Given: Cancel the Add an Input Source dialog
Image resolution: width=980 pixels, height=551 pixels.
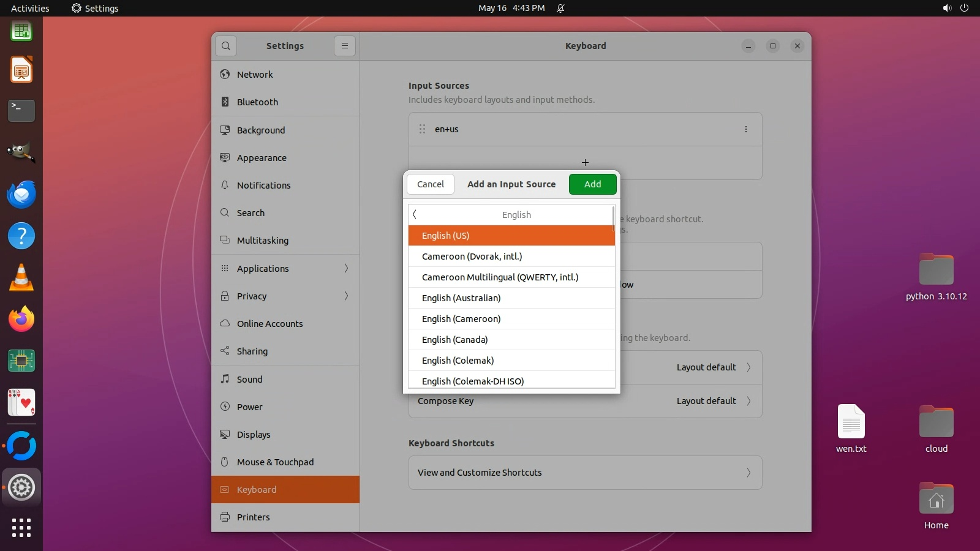Looking at the screenshot, I should [431, 184].
